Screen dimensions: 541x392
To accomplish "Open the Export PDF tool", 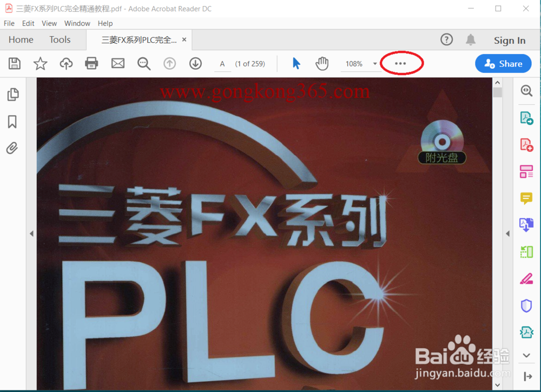I will tap(526, 118).
